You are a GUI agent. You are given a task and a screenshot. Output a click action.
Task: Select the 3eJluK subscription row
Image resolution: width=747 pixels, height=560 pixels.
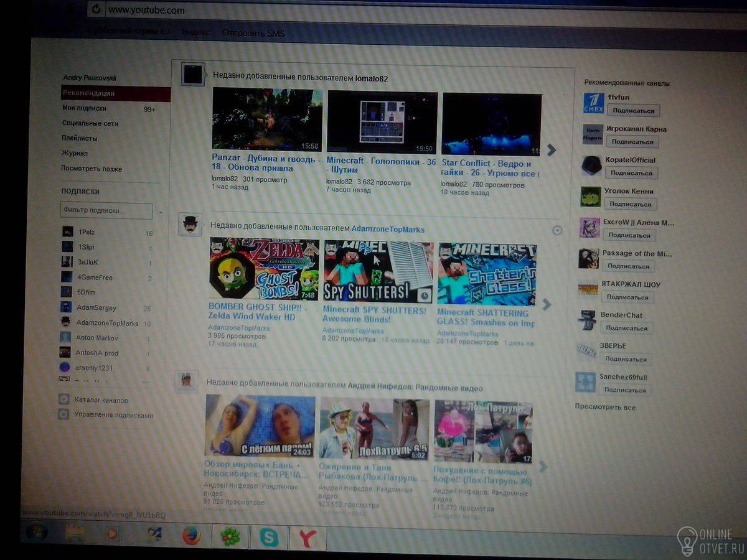click(x=107, y=263)
